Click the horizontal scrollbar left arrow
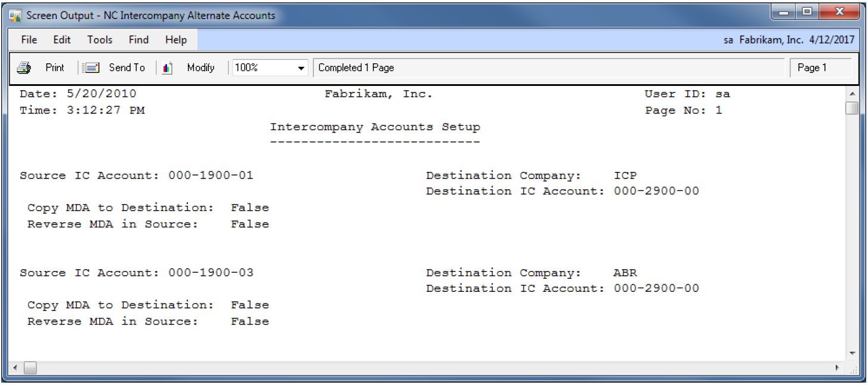Screen dimensions: 868x385 (15, 368)
